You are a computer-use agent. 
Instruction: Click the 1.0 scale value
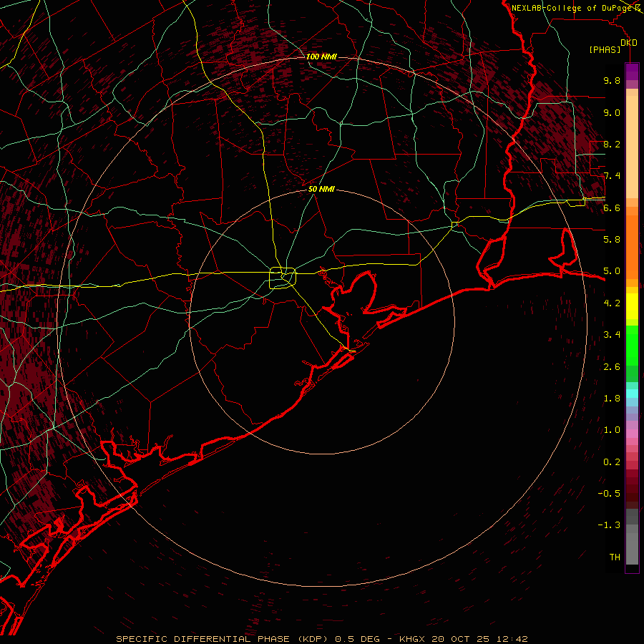point(612,430)
